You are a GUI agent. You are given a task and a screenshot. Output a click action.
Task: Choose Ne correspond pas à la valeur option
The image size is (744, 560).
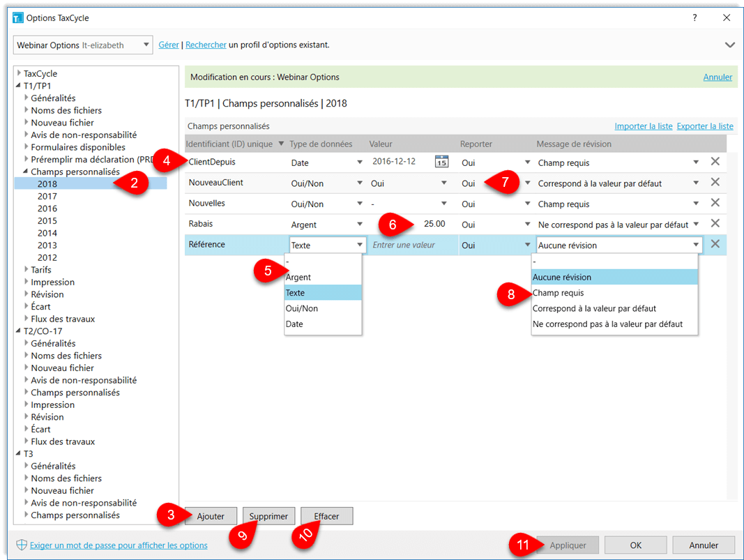coord(614,324)
